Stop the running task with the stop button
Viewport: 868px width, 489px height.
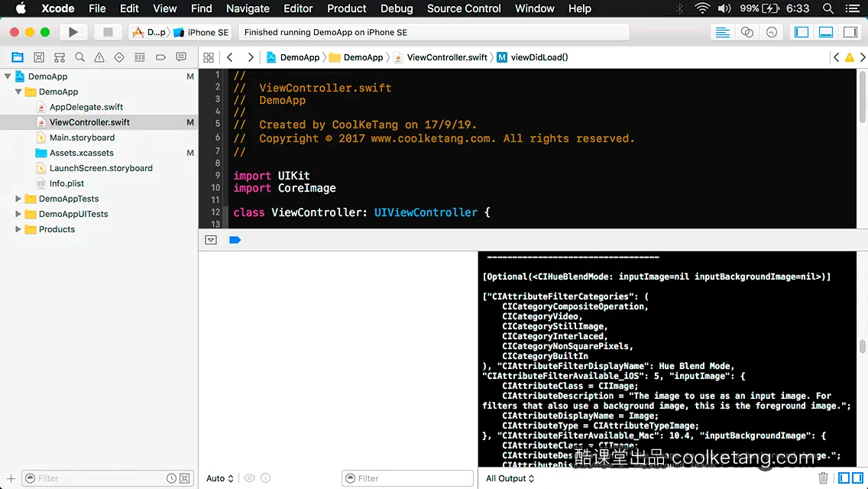108,32
